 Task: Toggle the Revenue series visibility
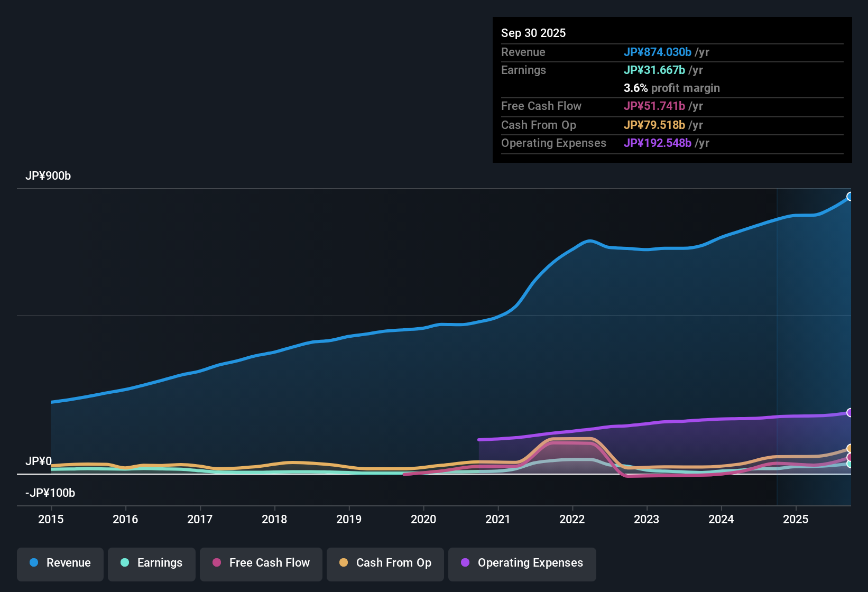[60, 563]
